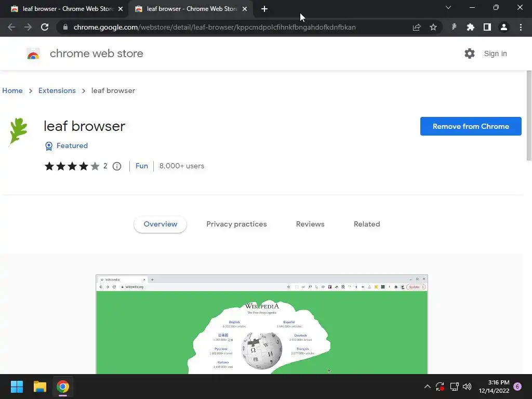Click the browser forward arrow
The height and width of the screenshot is (399, 532).
(x=28, y=27)
